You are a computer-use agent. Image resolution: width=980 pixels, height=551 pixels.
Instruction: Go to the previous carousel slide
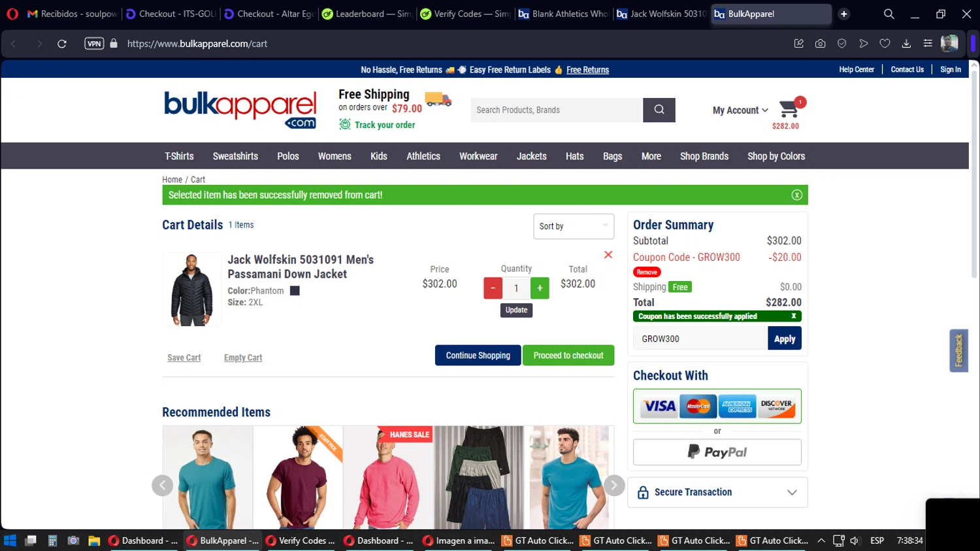[x=162, y=485]
